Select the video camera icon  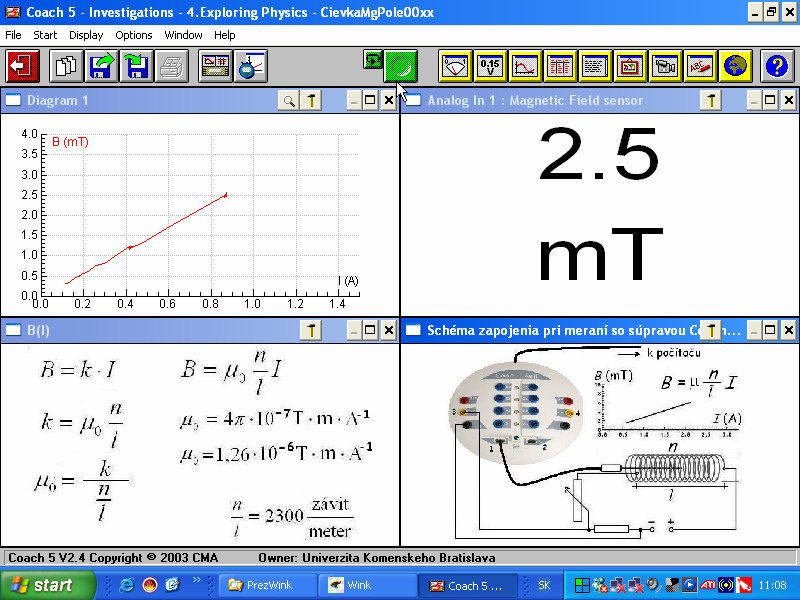click(x=665, y=66)
